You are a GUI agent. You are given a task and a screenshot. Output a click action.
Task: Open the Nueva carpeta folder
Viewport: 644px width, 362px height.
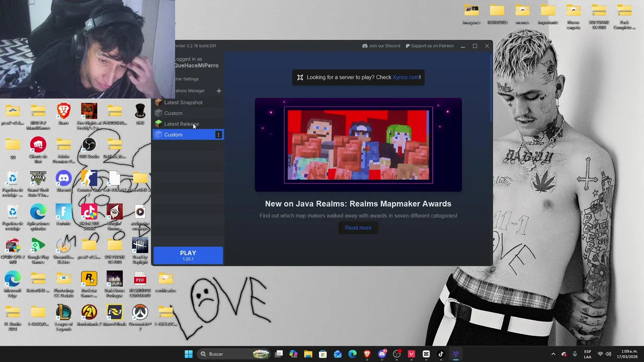point(574,16)
